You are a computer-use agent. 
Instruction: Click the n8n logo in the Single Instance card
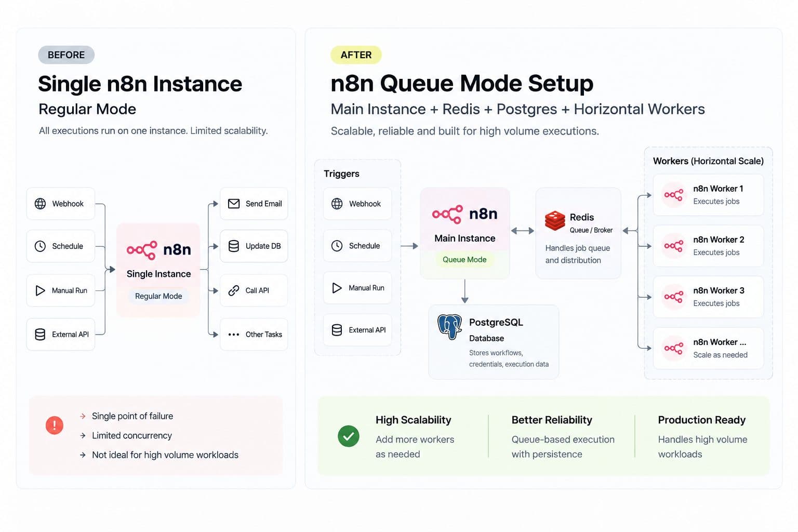tap(159, 250)
